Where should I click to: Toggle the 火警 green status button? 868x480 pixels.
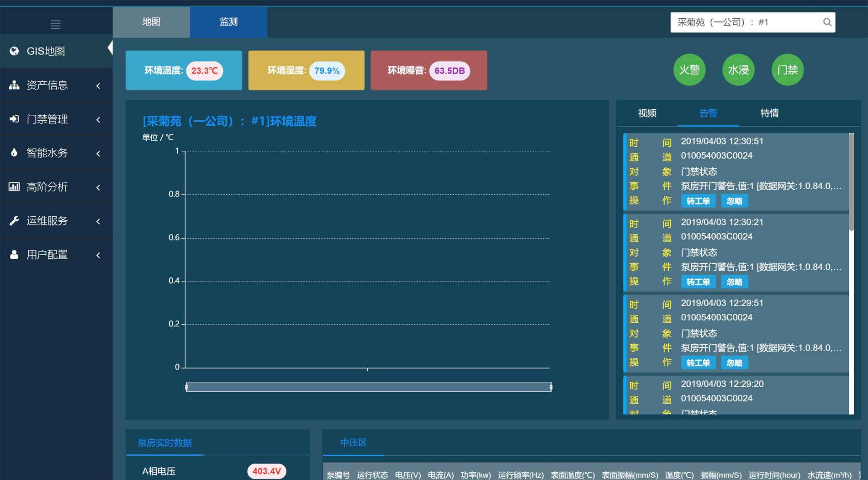pyautogui.click(x=689, y=70)
